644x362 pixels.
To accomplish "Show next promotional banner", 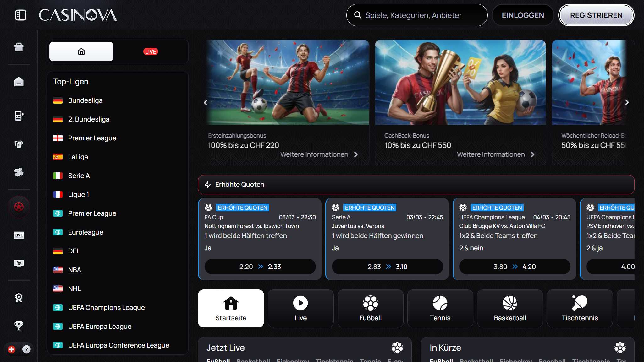I will 627,102.
